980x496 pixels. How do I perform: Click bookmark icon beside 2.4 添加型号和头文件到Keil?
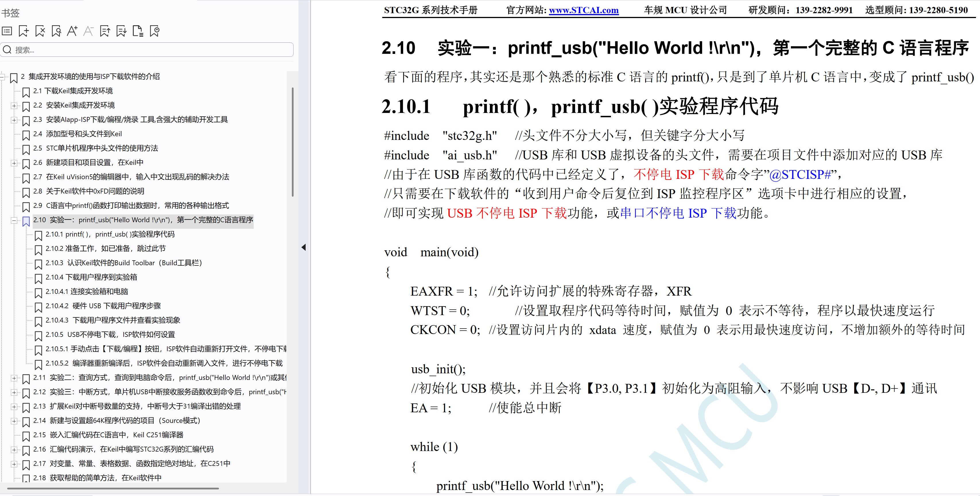tap(26, 135)
